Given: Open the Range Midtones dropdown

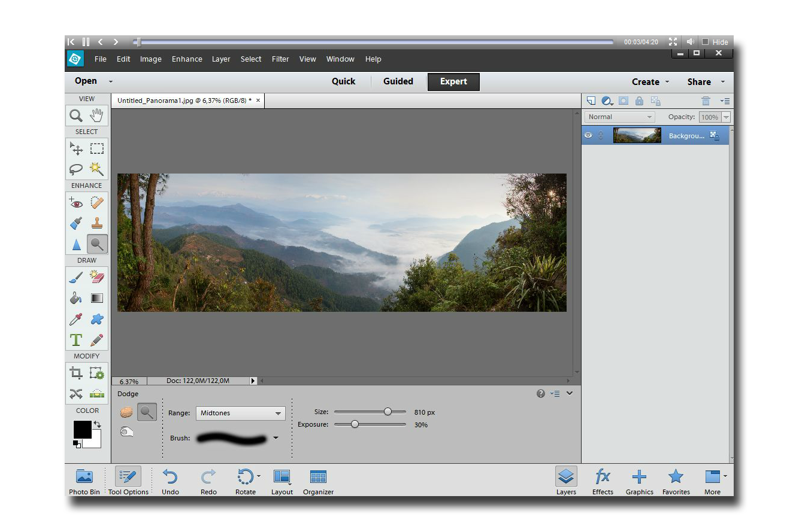Looking at the screenshot, I should (240, 413).
